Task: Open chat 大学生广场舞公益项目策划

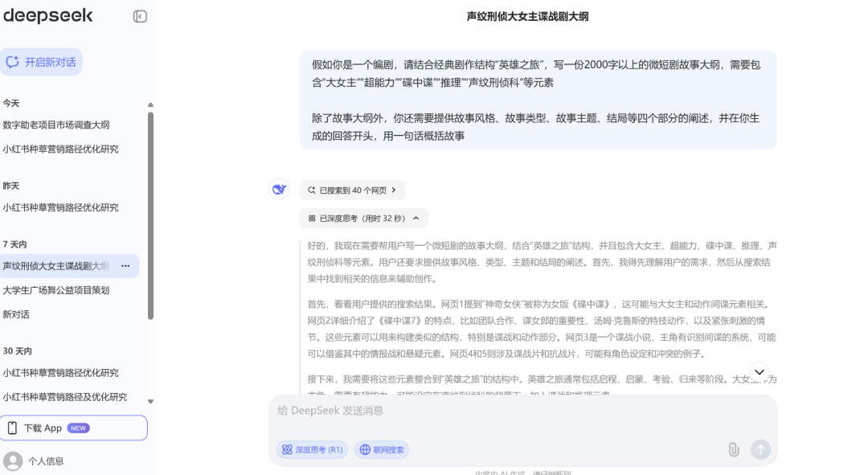Action: click(x=56, y=290)
